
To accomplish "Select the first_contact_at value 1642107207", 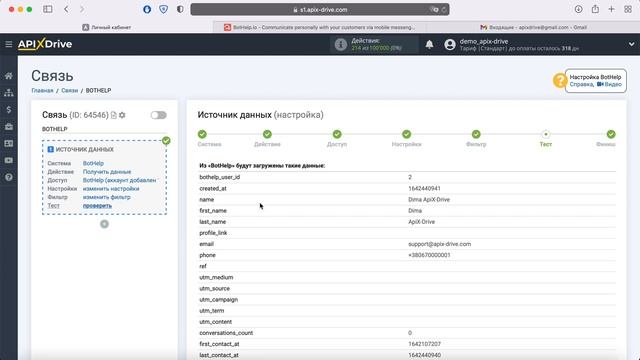I will 424,344.
